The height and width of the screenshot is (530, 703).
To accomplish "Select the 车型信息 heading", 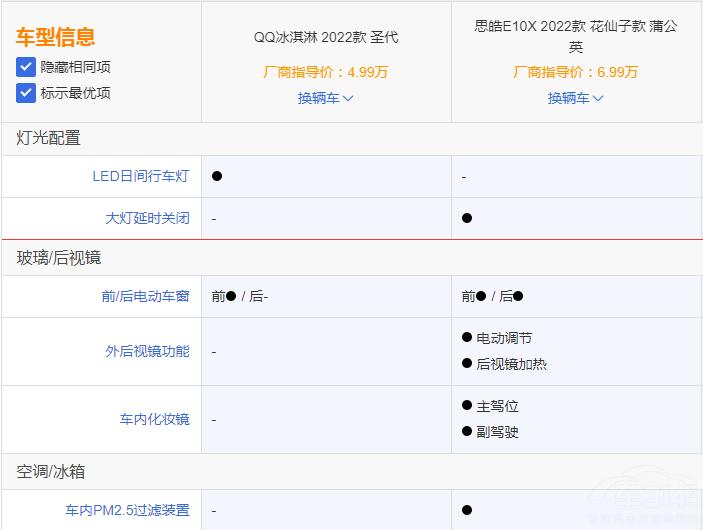I will click(x=56, y=37).
